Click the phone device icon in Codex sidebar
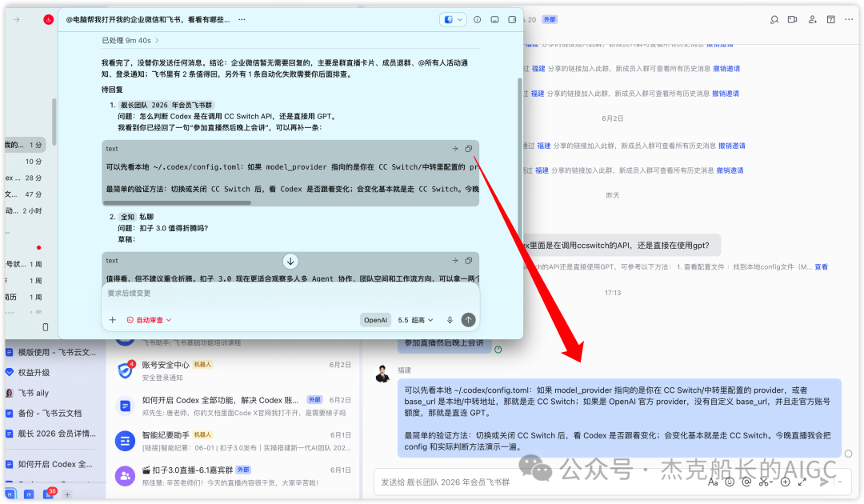The image size is (864, 504). coord(45,327)
